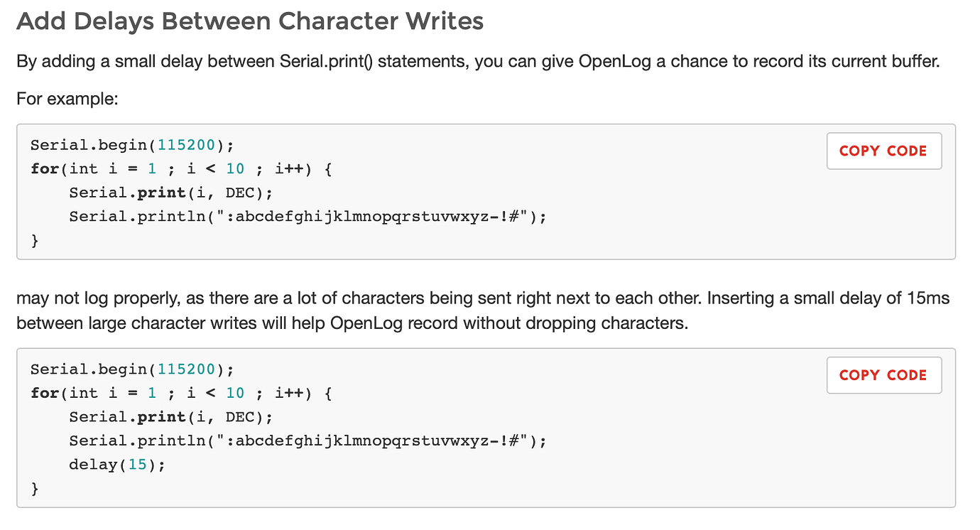
Task: Click the first COPY CODE button
Action: pyautogui.click(x=884, y=151)
